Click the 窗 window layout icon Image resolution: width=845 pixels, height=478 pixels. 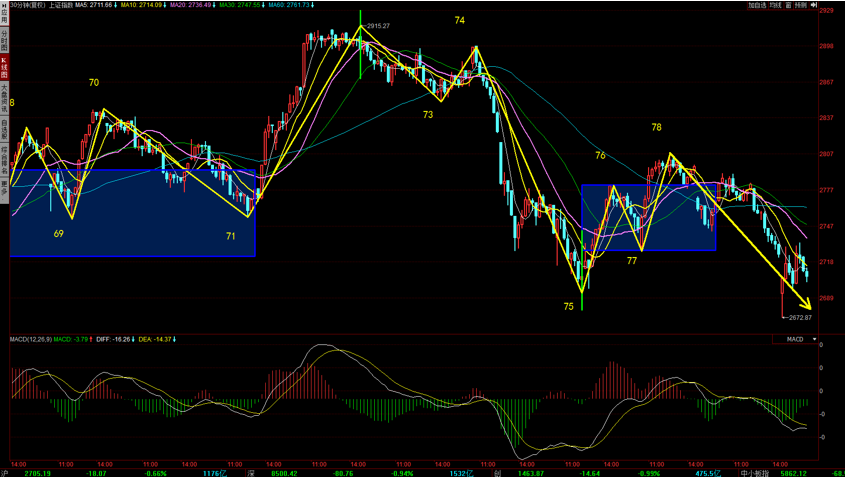[788, 5]
